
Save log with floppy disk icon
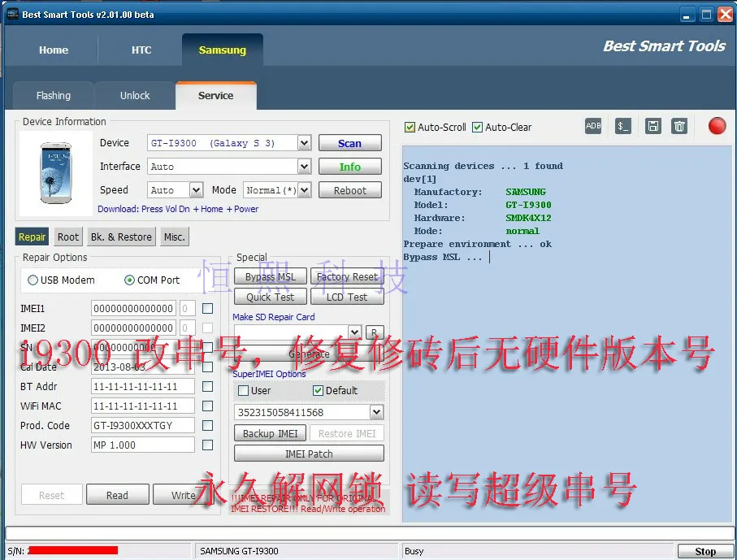tap(652, 126)
